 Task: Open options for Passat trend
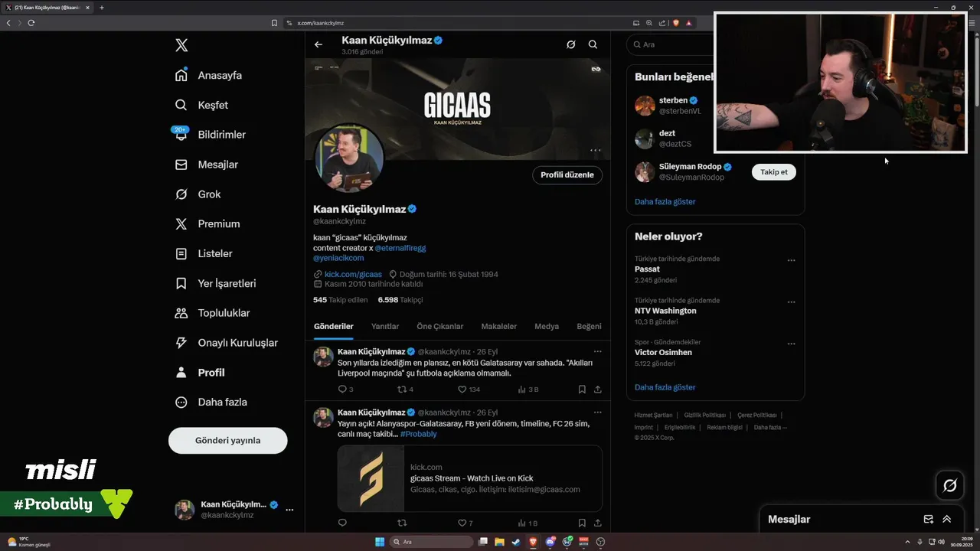[x=791, y=260]
